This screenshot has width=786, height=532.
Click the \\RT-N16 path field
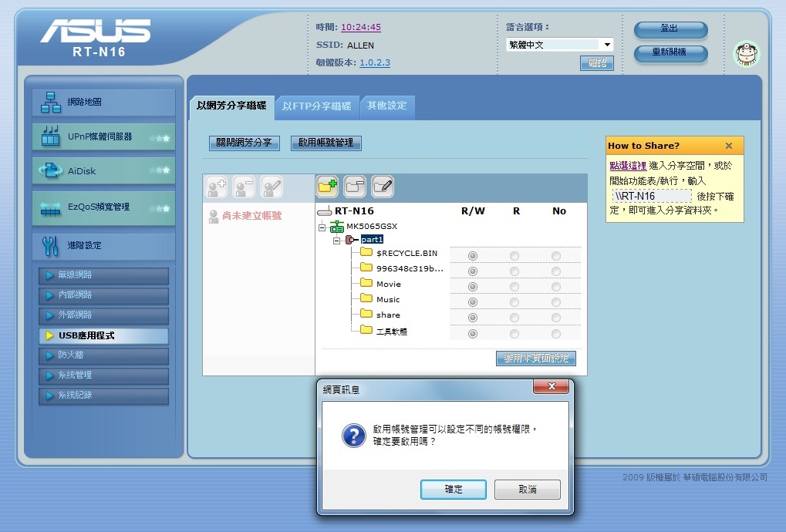[x=652, y=196]
